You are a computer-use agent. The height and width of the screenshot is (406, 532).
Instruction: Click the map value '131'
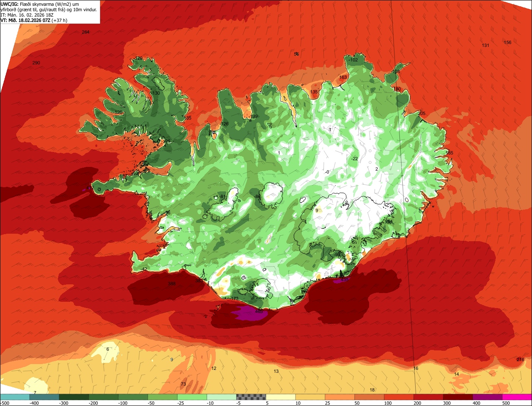(x=485, y=45)
